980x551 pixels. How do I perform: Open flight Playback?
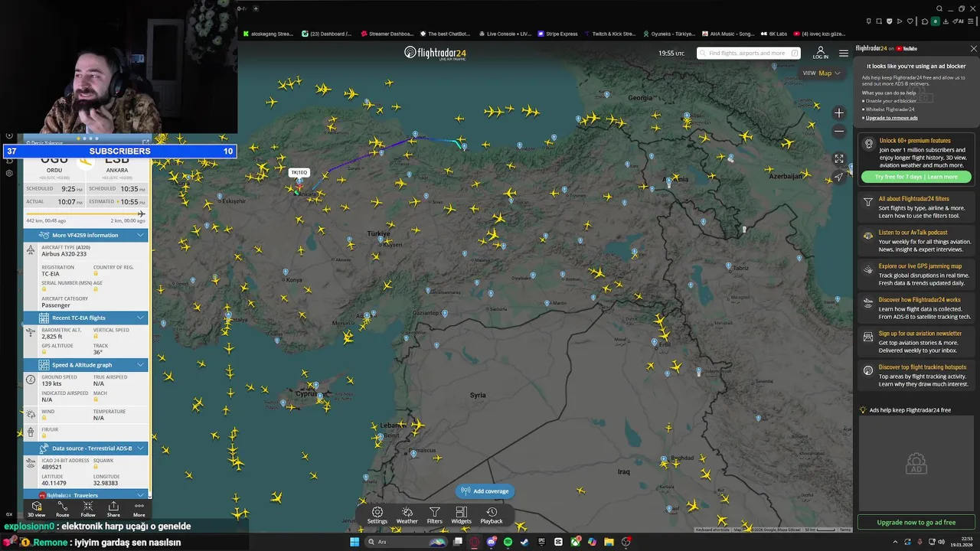click(492, 515)
